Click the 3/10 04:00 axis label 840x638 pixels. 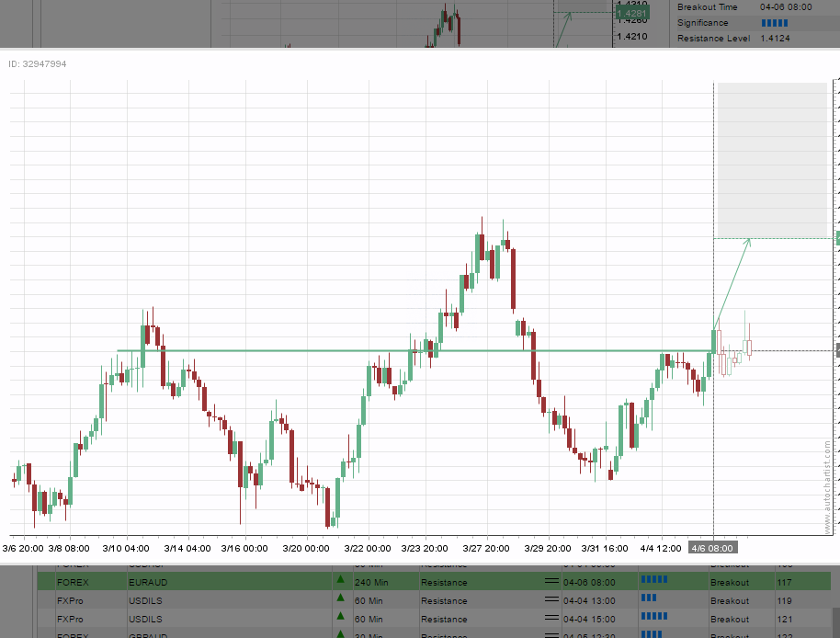(126, 549)
